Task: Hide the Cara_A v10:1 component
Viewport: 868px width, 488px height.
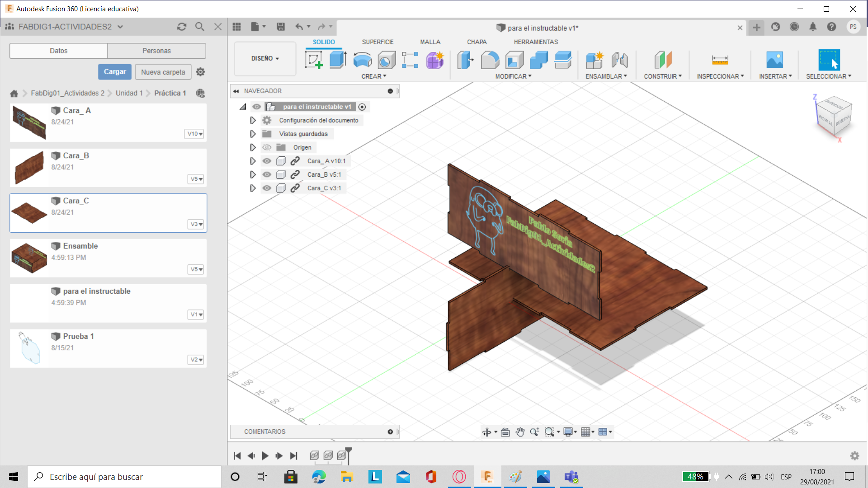Action: (x=267, y=161)
